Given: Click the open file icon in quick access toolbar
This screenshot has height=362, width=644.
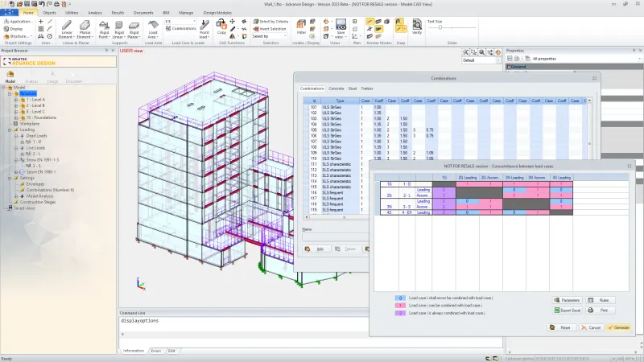Looking at the screenshot, I should pos(19,4).
